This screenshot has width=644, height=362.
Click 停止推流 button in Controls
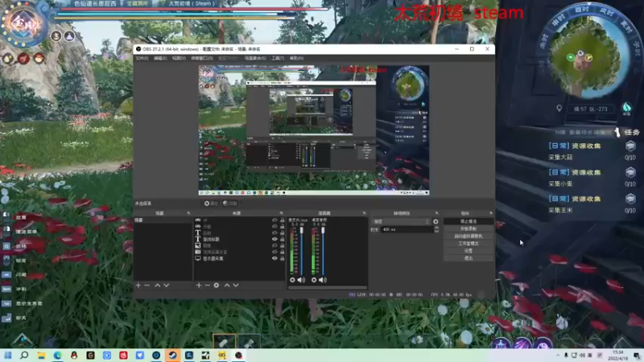pyautogui.click(x=469, y=221)
